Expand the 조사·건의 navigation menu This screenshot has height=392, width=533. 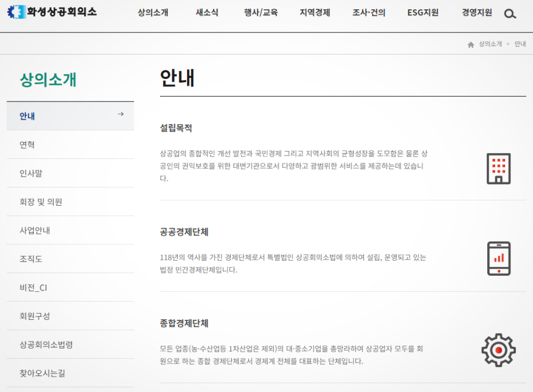tap(369, 13)
